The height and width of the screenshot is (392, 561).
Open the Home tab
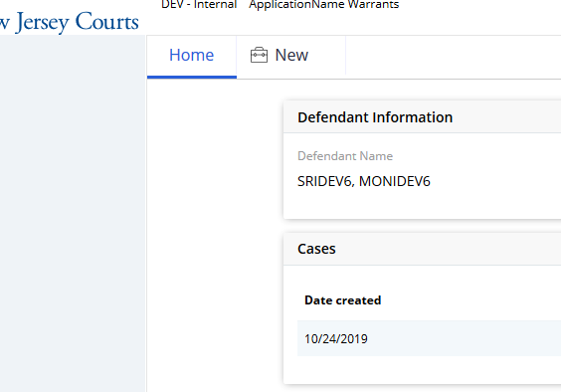point(192,56)
